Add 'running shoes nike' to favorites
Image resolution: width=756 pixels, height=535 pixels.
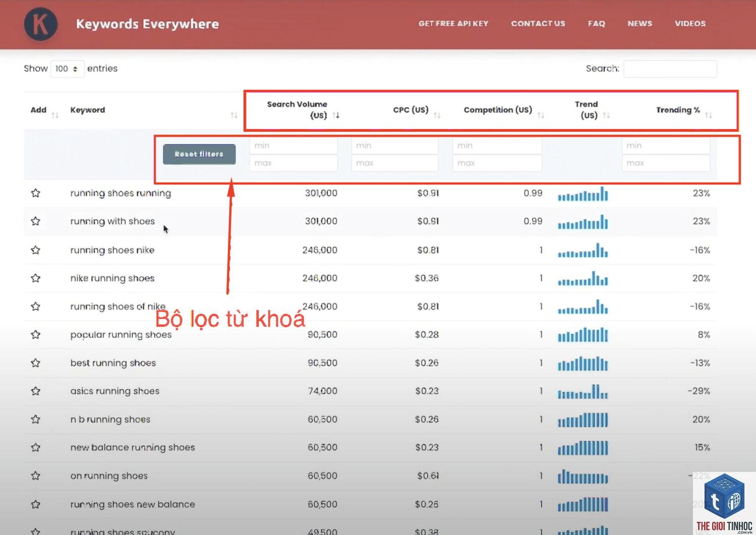click(35, 250)
